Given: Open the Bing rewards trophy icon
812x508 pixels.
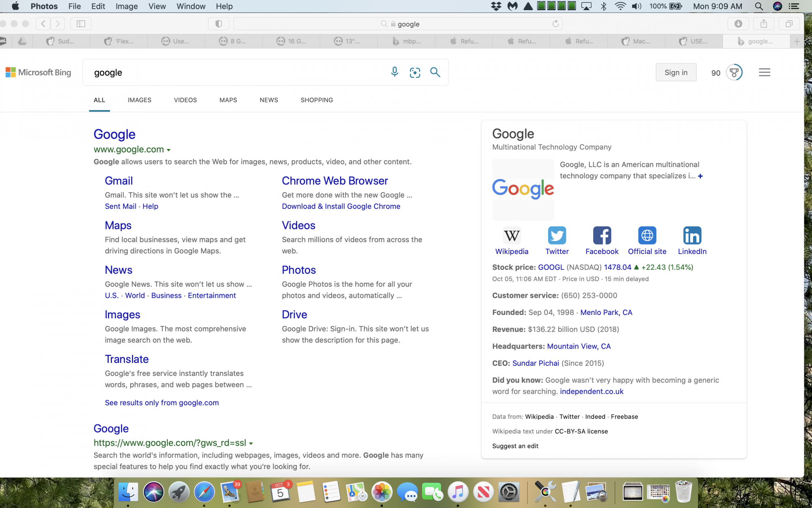Looking at the screenshot, I should click(x=734, y=72).
